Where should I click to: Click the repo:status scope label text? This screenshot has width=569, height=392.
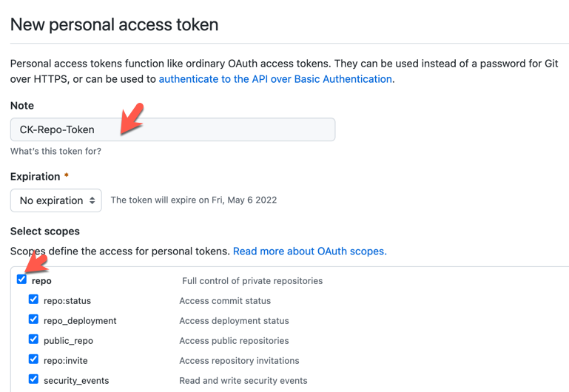coord(67,301)
